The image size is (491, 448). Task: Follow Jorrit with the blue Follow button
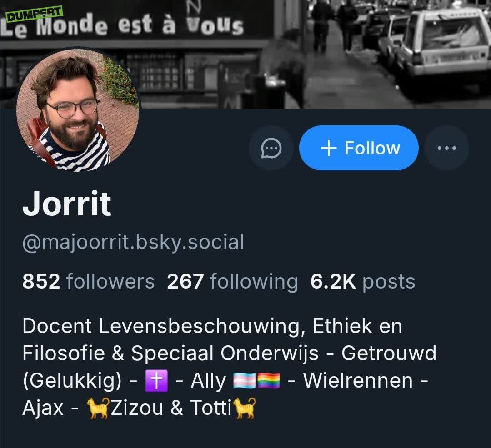359,148
